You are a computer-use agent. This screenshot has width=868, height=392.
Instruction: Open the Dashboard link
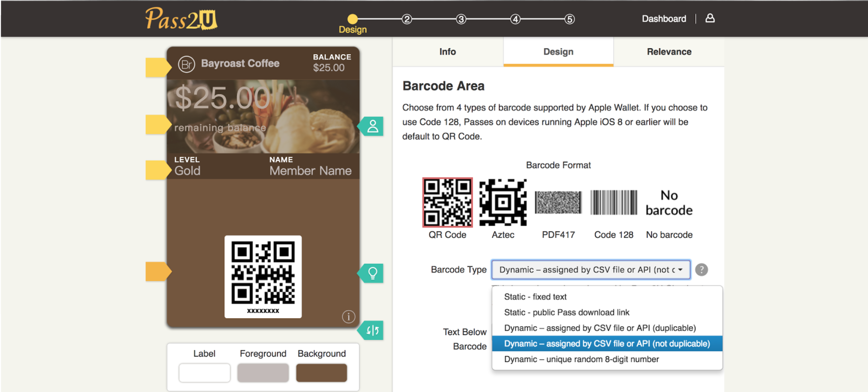coord(664,19)
